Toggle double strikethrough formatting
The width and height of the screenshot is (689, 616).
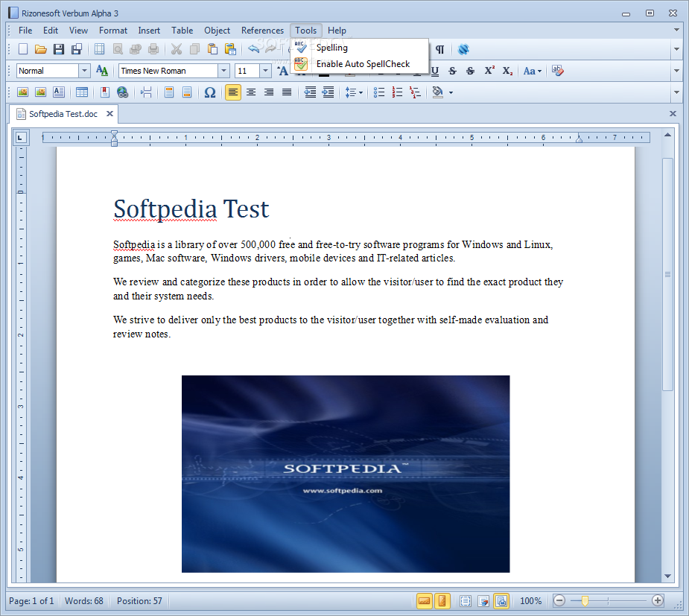point(471,71)
